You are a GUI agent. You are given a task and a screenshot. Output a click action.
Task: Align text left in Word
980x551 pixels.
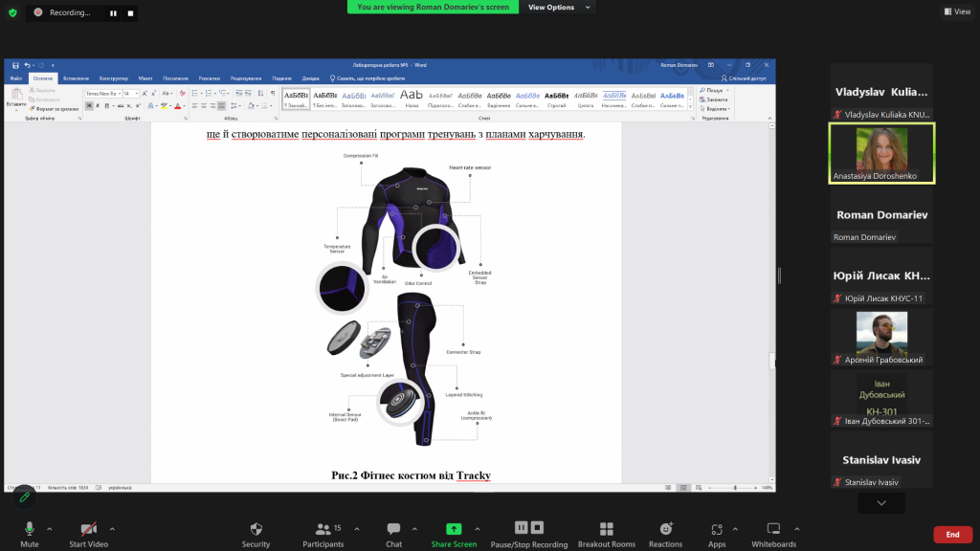click(194, 106)
